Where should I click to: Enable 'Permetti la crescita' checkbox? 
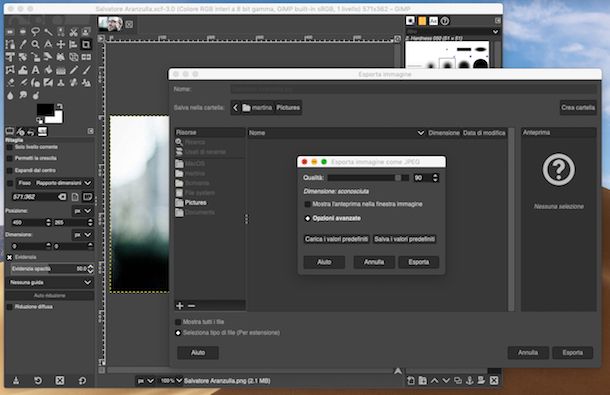click(x=10, y=158)
